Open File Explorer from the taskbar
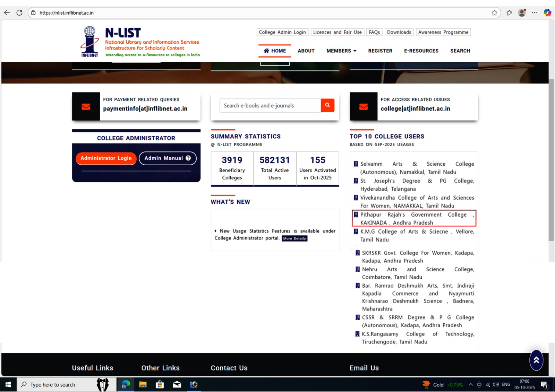The width and height of the screenshot is (555, 392). pyautogui.click(x=143, y=384)
